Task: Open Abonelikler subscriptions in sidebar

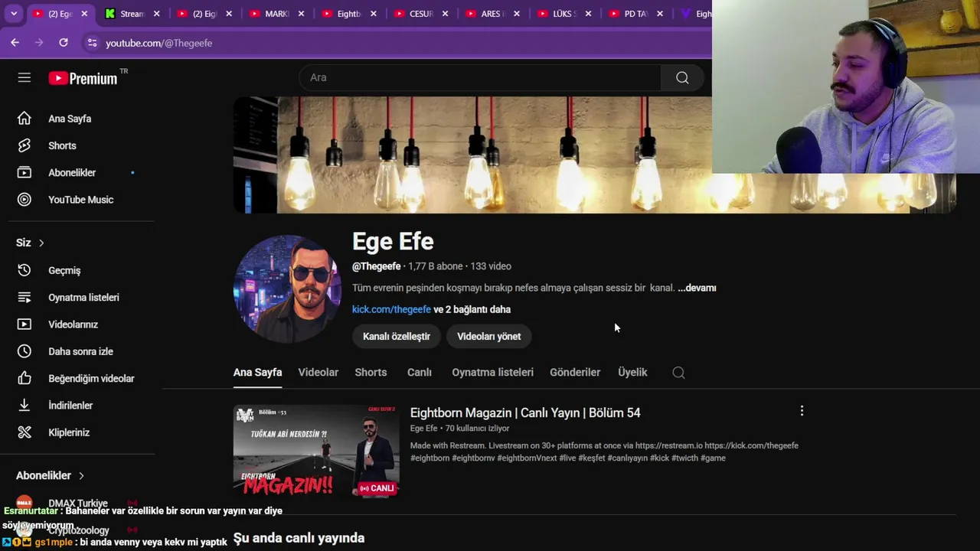Action: (x=72, y=173)
